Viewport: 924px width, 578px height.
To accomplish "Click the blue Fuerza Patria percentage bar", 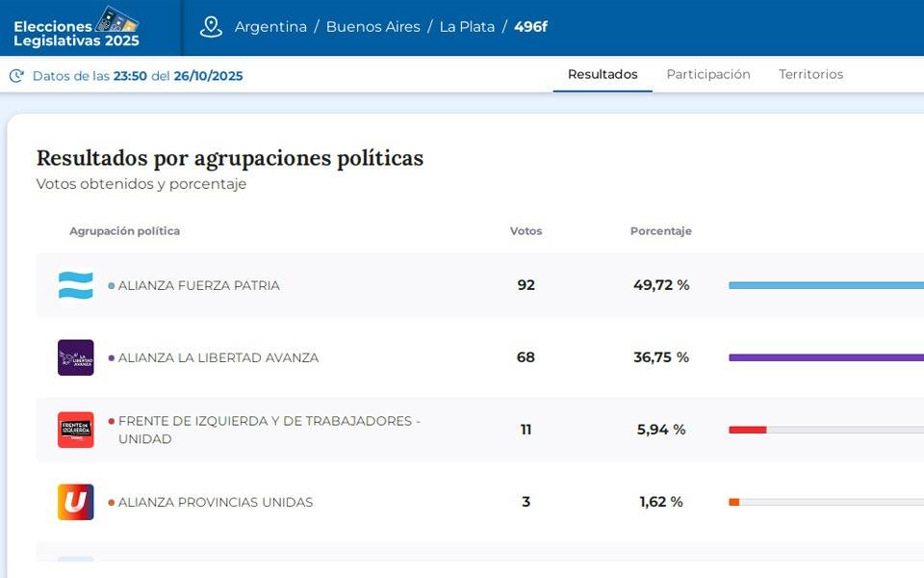I will (826, 285).
